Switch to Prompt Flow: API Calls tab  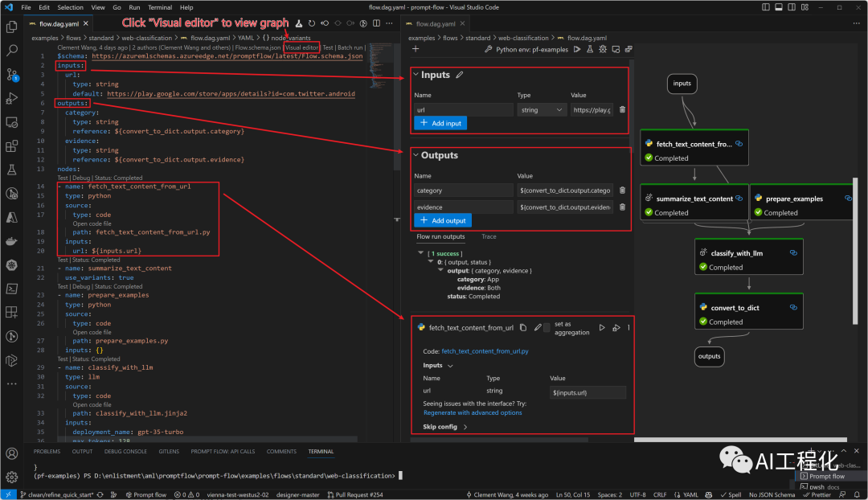tap(223, 451)
